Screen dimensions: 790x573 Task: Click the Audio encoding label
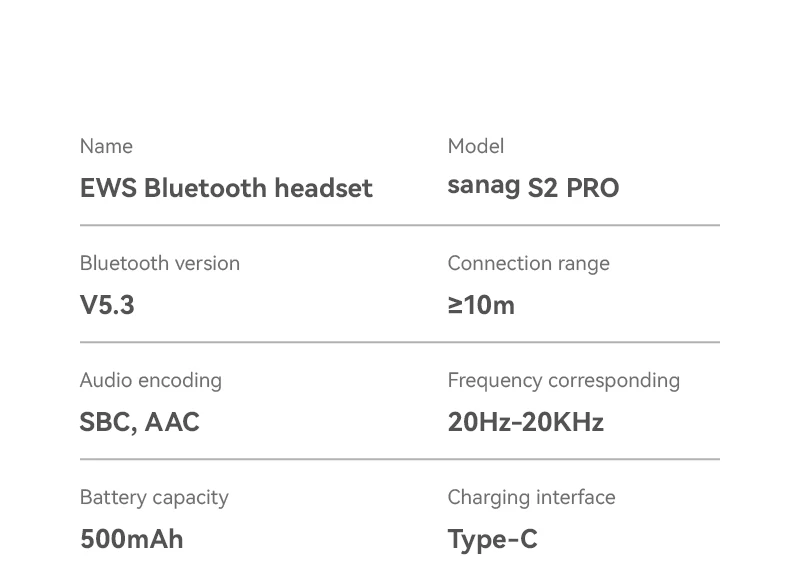point(151,381)
